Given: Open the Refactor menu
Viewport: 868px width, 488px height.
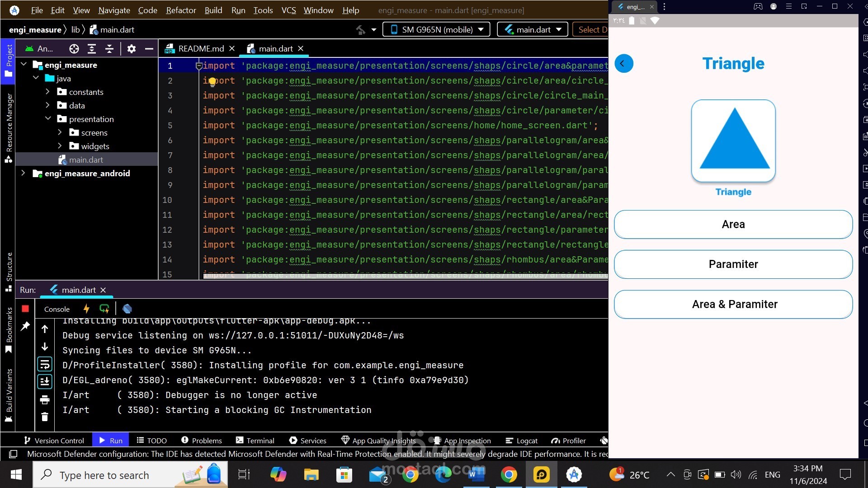Looking at the screenshot, I should pyautogui.click(x=181, y=10).
